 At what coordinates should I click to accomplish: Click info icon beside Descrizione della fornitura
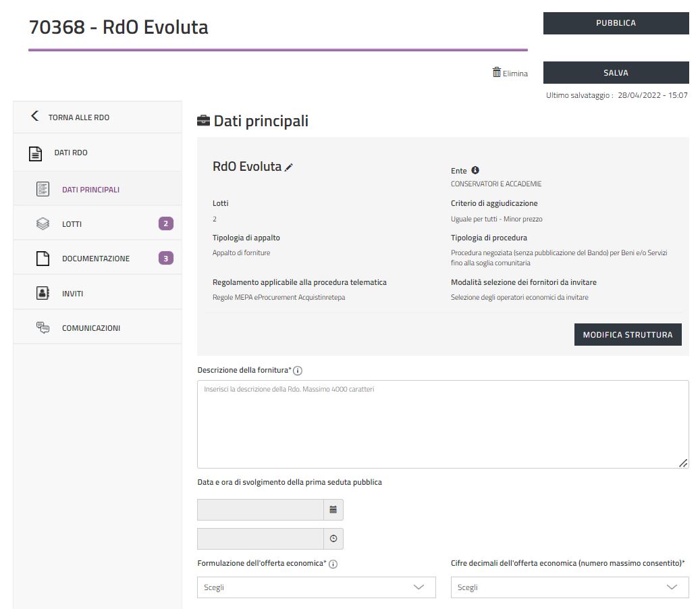click(x=298, y=371)
